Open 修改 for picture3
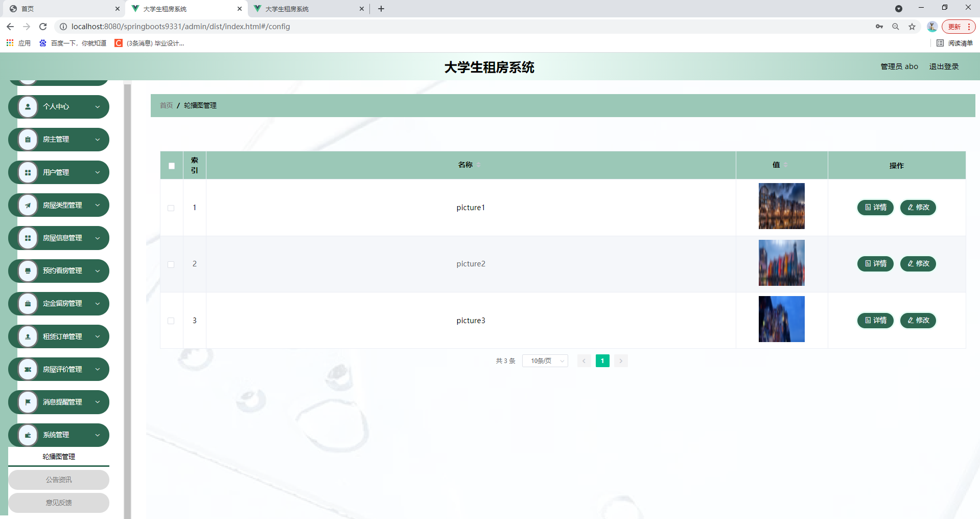This screenshot has width=980, height=519. 918,321
